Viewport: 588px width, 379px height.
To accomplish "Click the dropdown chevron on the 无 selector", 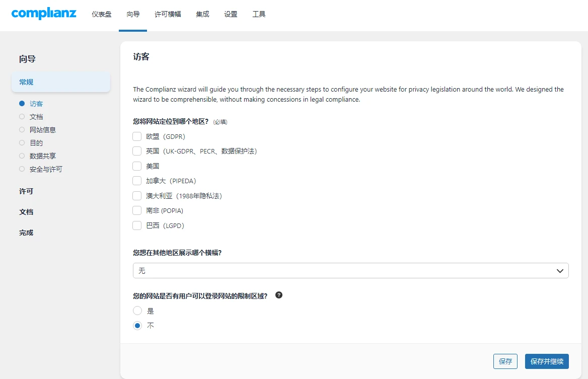I will point(559,270).
